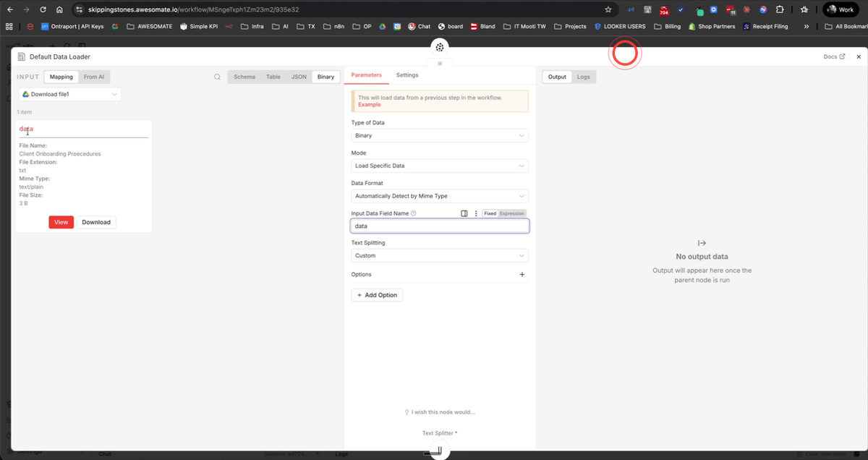The width and height of the screenshot is (868, 460).
Task: Open the Data Format dropdown
Action: (x=440, y=196)
